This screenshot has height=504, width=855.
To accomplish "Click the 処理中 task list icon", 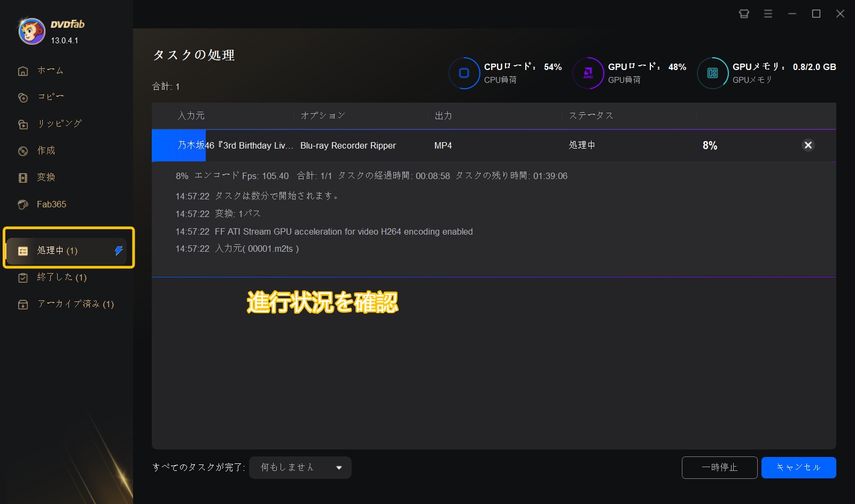I will tap(23, 251).
